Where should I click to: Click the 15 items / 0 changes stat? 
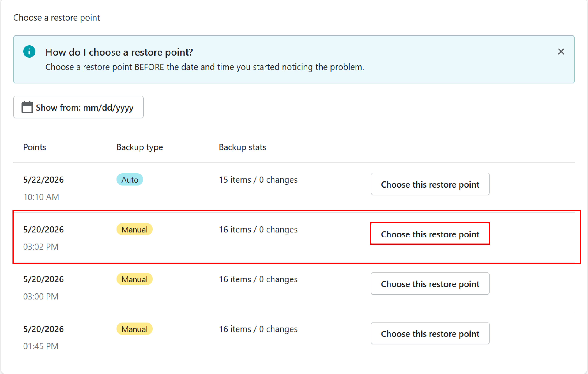[x=258, y=180]
